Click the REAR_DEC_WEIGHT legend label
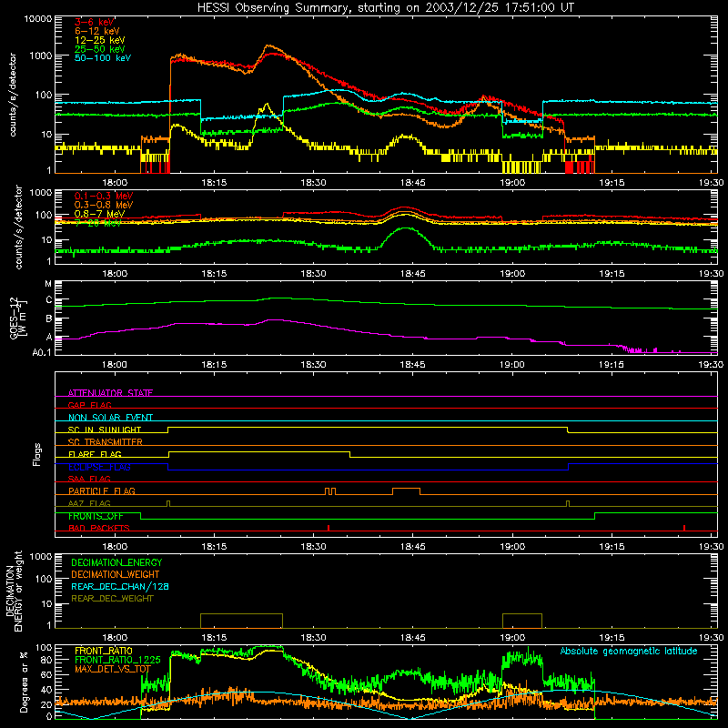Image resolution: width=728 pixels, height=728 pixels. tap(112, 599)
